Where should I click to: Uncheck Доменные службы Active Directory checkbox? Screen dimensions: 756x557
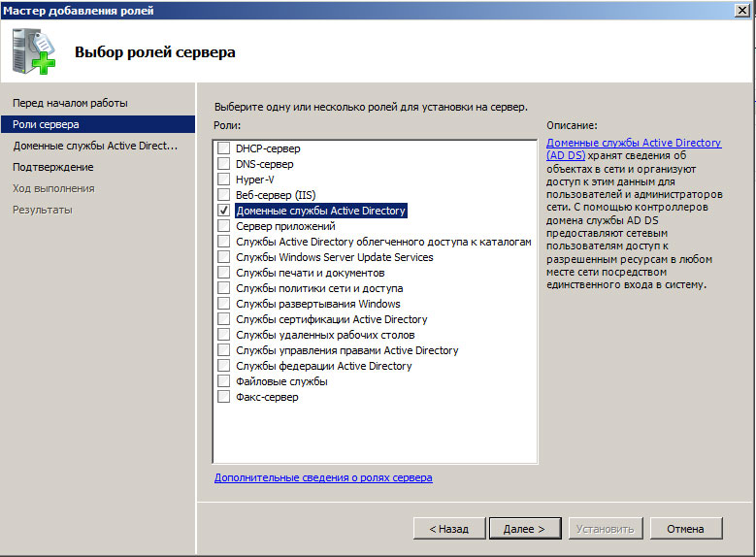click(x=223, y=211)
